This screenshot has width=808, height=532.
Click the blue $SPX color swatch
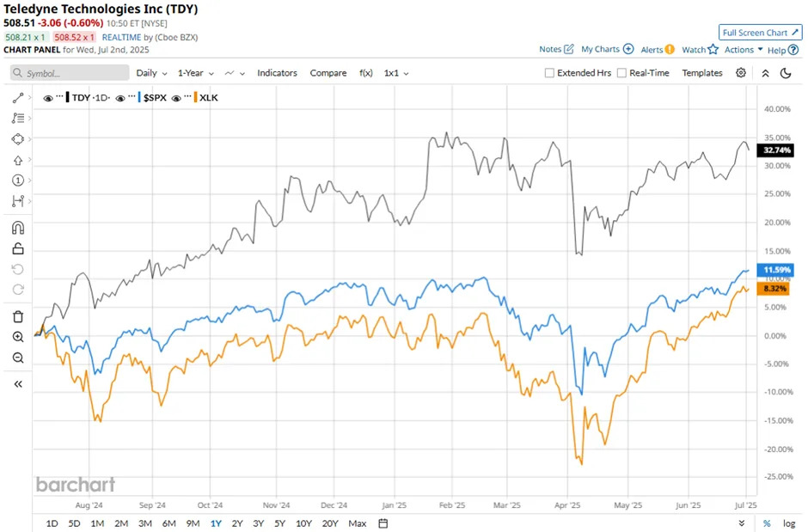(x=139, y=97)
